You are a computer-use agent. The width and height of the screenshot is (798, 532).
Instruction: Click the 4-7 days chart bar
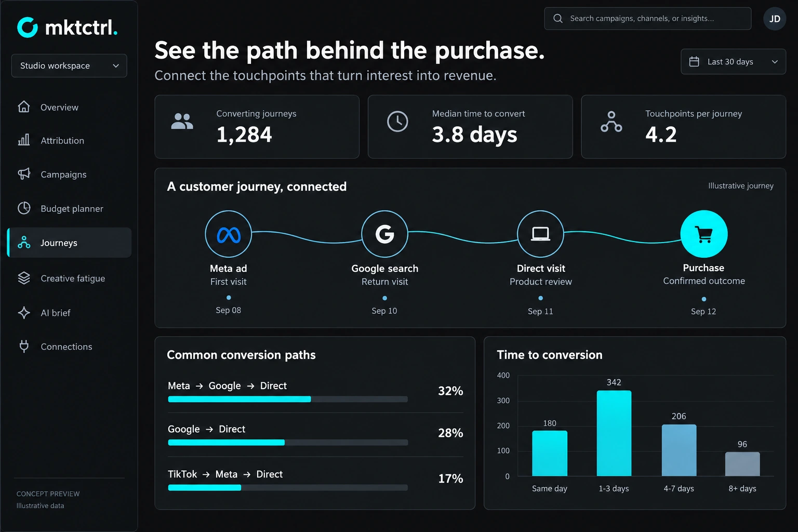tap(679, 450)
